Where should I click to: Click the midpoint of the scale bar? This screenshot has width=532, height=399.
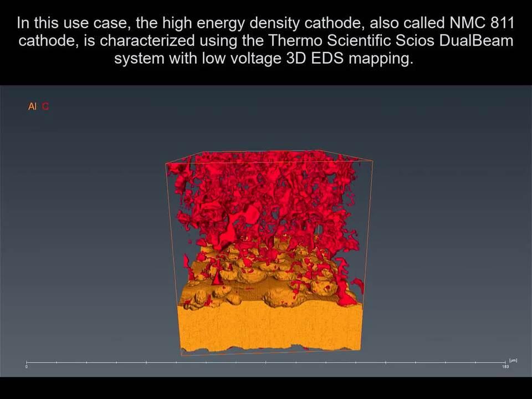266,363
